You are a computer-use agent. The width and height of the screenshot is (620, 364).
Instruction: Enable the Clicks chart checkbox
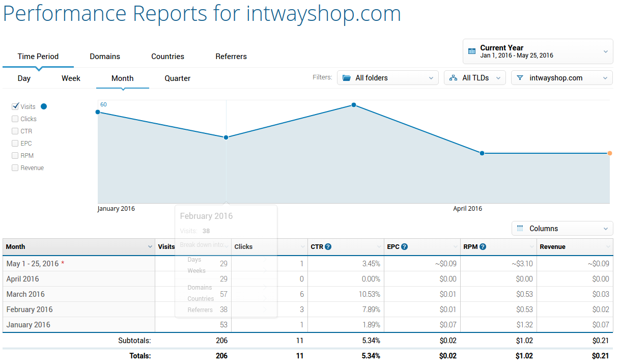[15, 119]
